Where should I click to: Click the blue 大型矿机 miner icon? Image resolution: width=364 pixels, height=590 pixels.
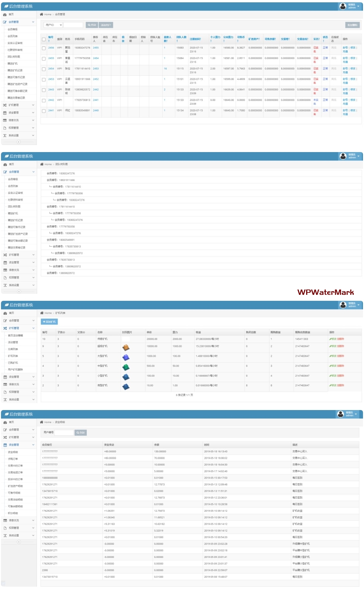click(126, 358)
